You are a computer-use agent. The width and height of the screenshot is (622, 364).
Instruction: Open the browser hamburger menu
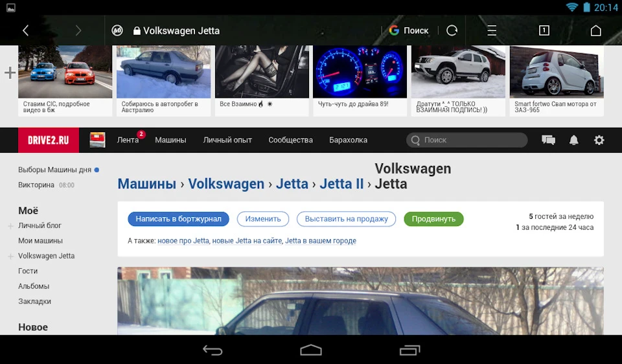pyautogui.click(x=492, y=30)
